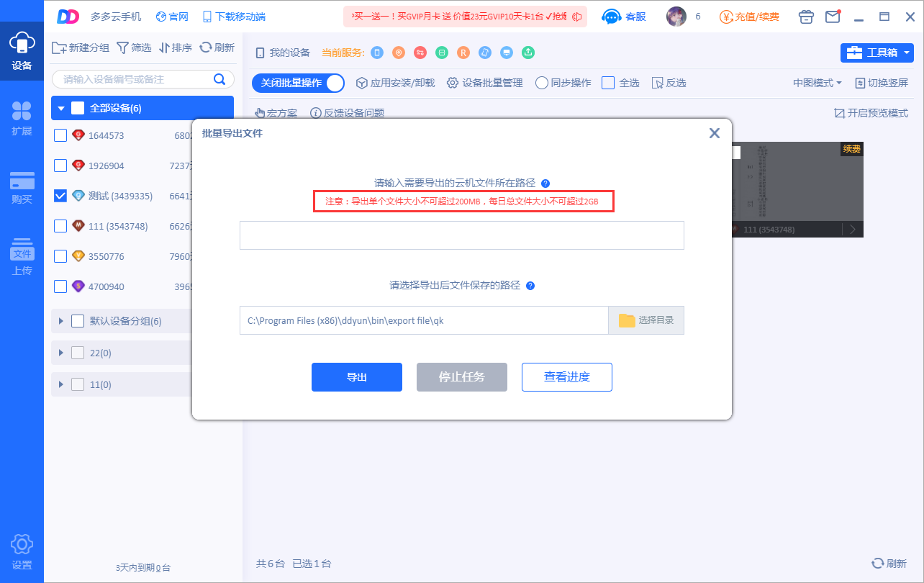Open the 官网 official website link
Viewport: 924px width, 583px height.
(171, 16)
